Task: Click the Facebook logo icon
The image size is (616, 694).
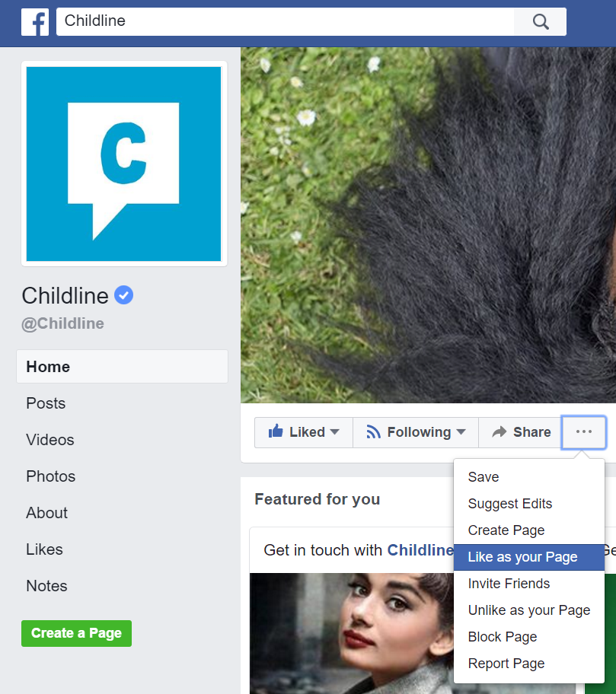Action: (x=35, y=21)
